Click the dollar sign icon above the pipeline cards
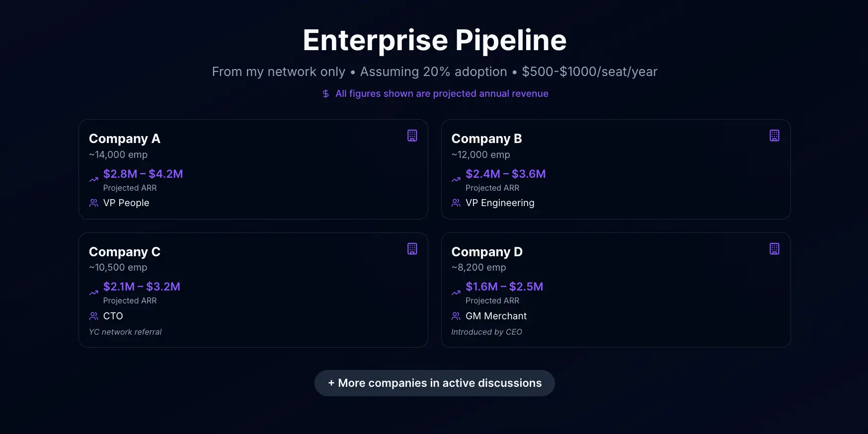 coord(325,93)
